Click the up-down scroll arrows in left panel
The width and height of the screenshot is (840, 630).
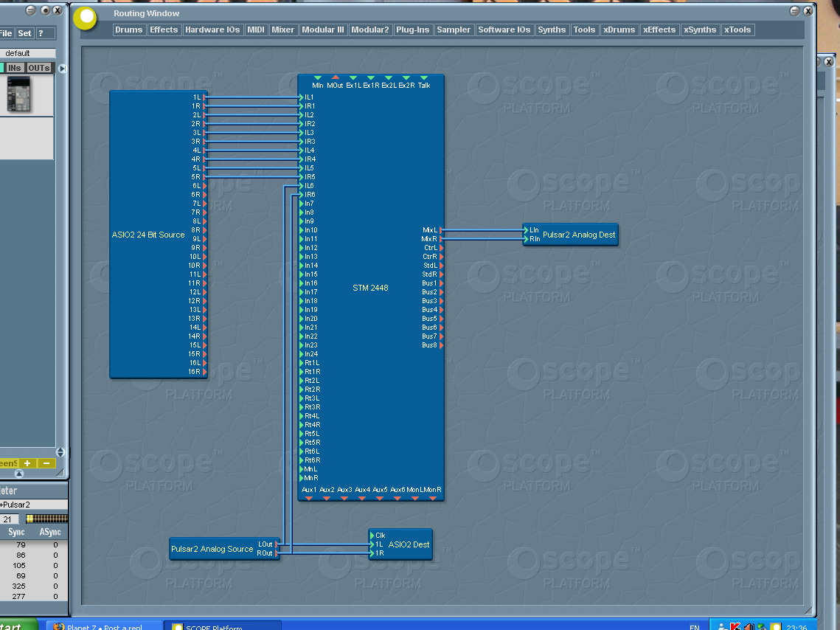(x=60, y=452)
